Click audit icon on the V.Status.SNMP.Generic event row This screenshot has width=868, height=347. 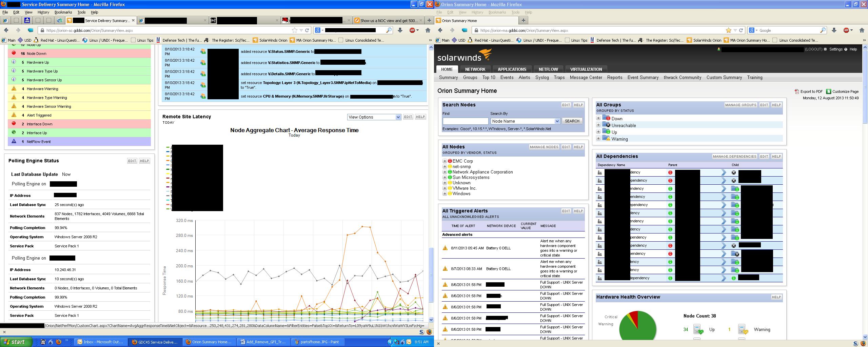[203, 52]
